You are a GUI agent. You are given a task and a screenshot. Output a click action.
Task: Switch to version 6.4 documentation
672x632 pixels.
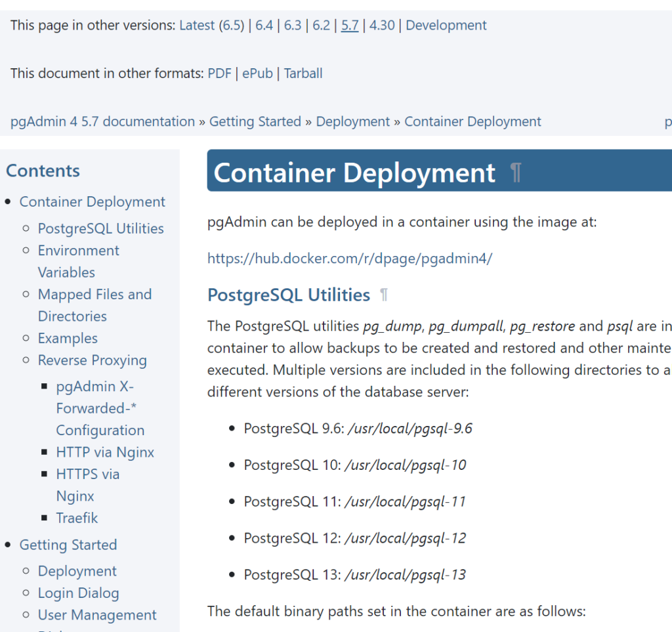(264, 26)
